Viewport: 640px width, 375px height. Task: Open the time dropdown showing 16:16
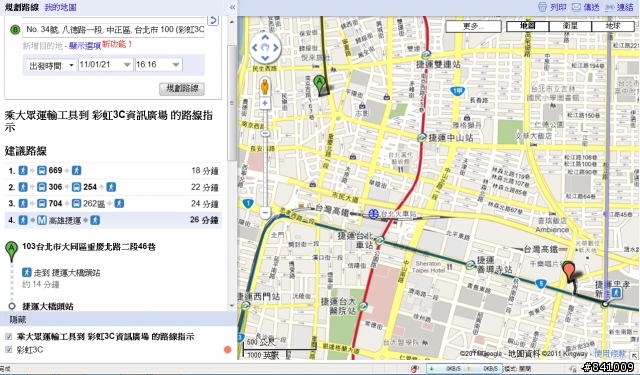158,65
